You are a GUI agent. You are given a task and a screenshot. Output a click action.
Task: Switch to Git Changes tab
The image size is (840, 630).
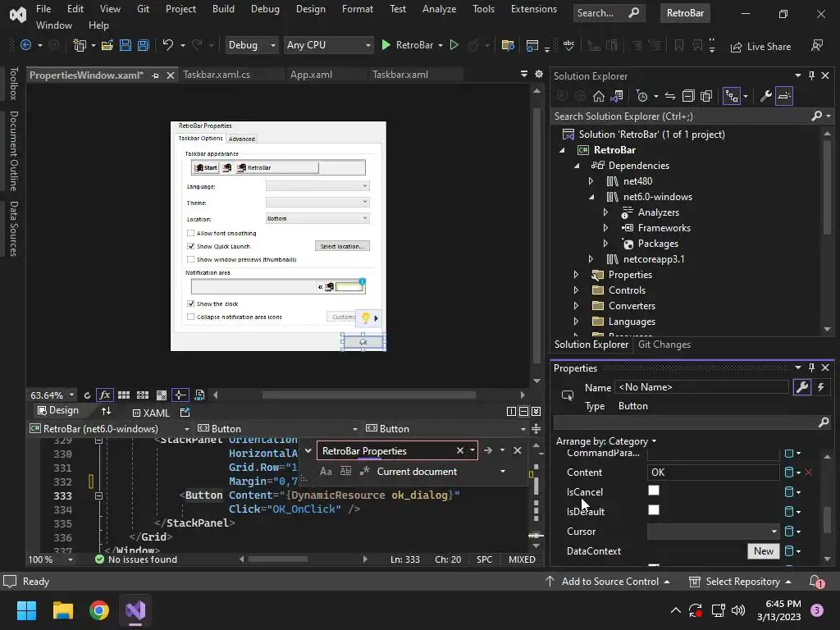(x=664, y=345)
